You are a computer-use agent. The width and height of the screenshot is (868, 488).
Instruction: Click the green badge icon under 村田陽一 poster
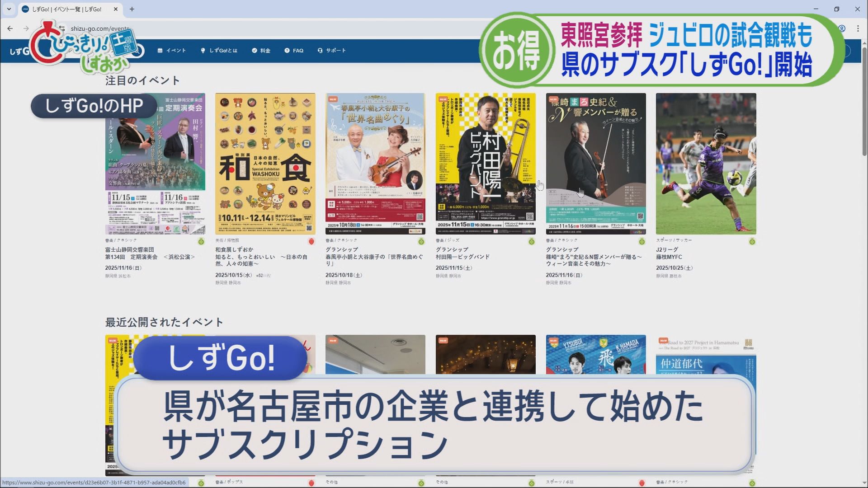click(532, 241)
